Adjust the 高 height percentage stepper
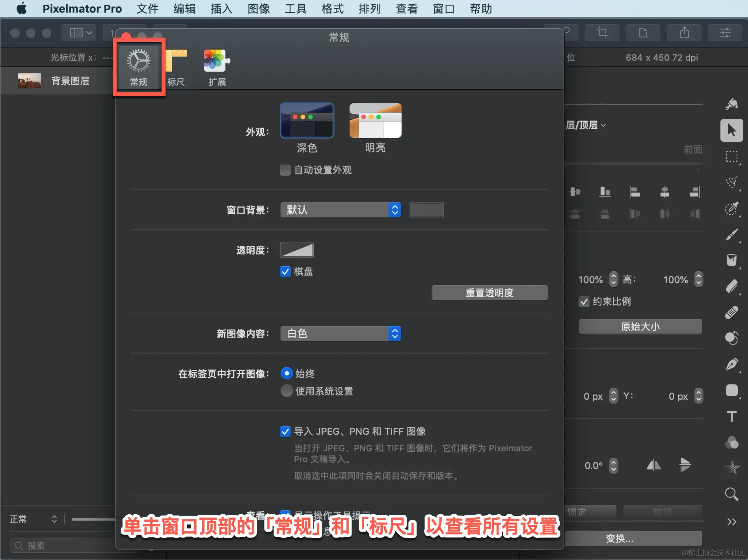Screen dimensions: 748x560 (x=698, y=279)
